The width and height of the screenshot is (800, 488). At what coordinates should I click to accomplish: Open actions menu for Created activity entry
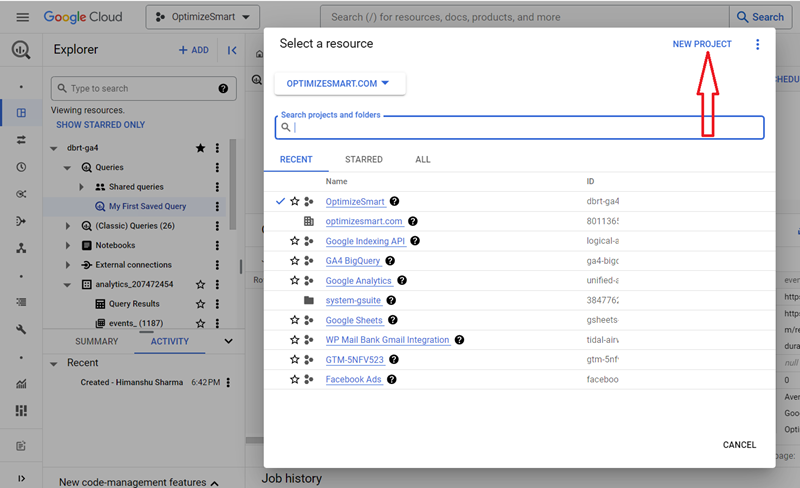tap(228, 382)
